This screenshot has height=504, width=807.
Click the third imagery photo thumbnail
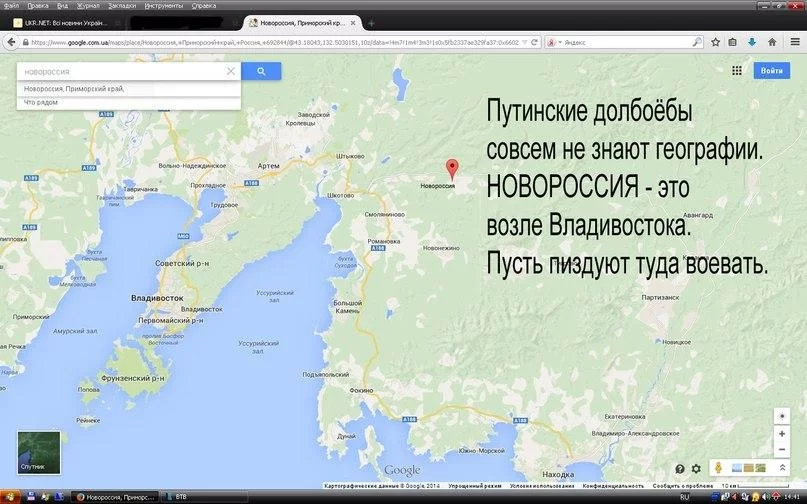760,467
